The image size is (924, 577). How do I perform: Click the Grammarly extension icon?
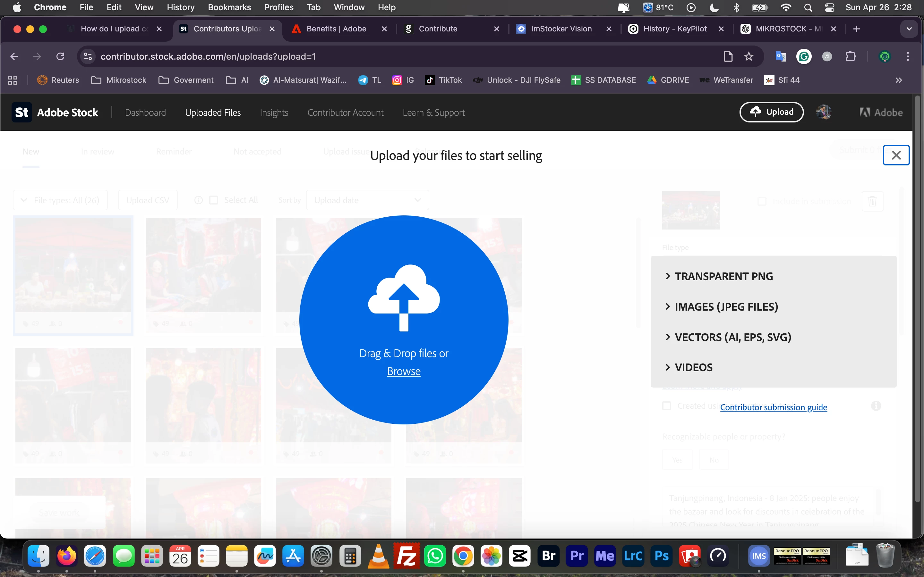click(x=804, y=56)
